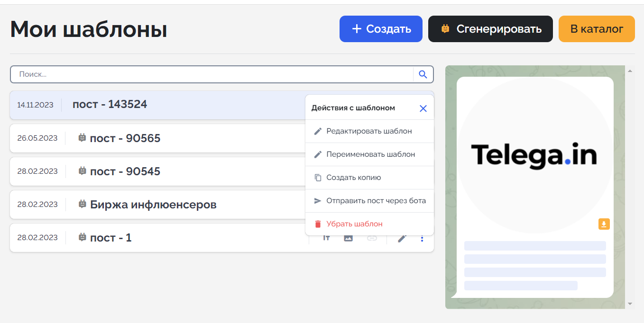The height and width of the screenshot is (323, 644).
Task: Download the Telega.in preview image
Action: coord(604,224)
